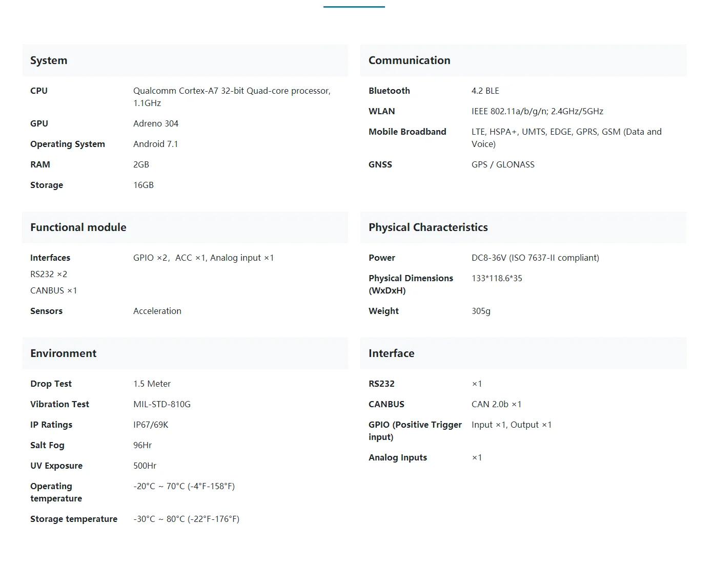Click the 'RS232 ×2' text
Viewport: 712px width, 588px height.
(49, 274)
